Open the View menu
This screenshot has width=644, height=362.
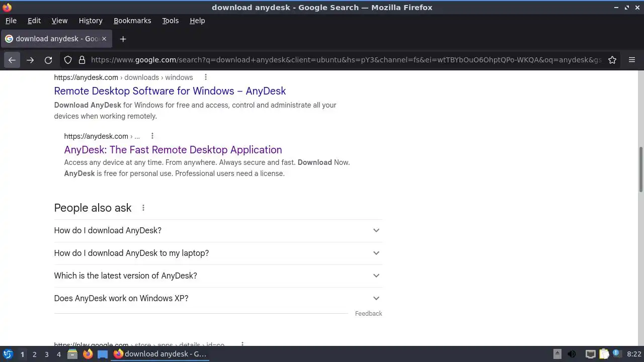pos(59,21)
